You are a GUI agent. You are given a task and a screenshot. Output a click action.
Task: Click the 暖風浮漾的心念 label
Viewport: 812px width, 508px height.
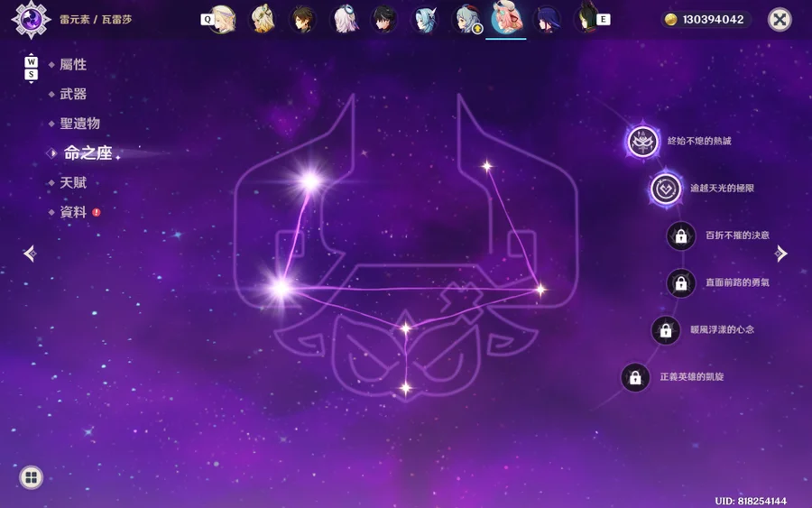pos(722,329)
